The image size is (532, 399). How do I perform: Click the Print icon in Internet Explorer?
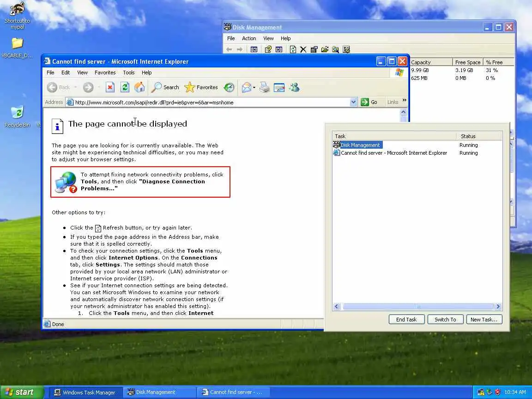pos(265,88)
